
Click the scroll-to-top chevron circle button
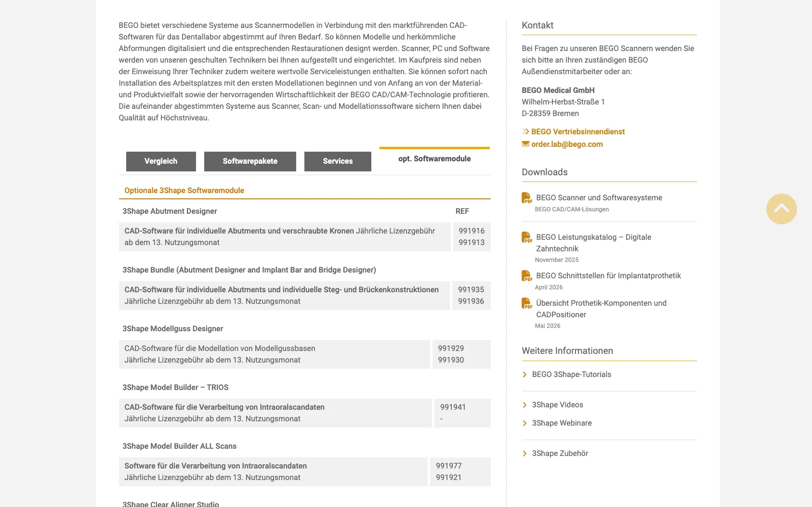click(x=781, y=209)
